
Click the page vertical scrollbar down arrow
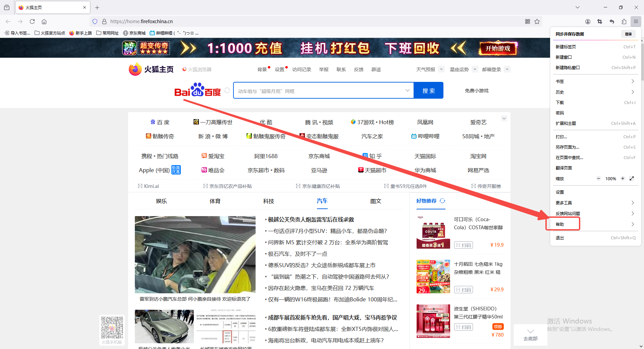click(641, 346)
